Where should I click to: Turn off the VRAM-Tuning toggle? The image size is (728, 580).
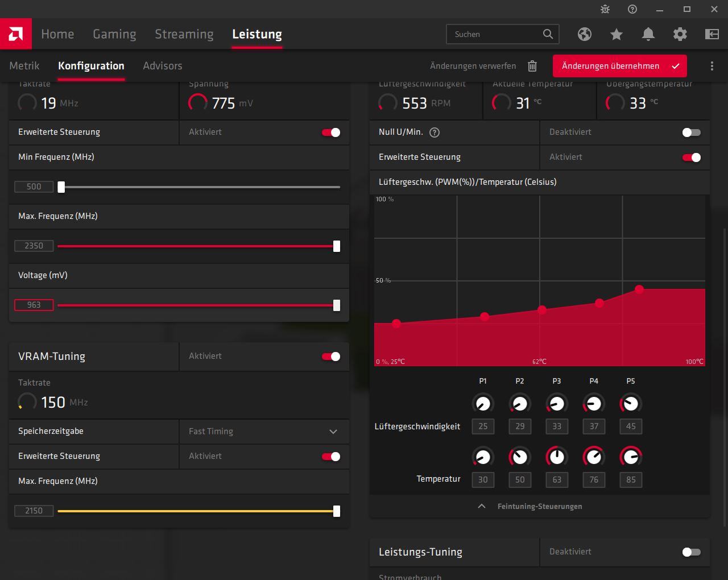point(331,357)
